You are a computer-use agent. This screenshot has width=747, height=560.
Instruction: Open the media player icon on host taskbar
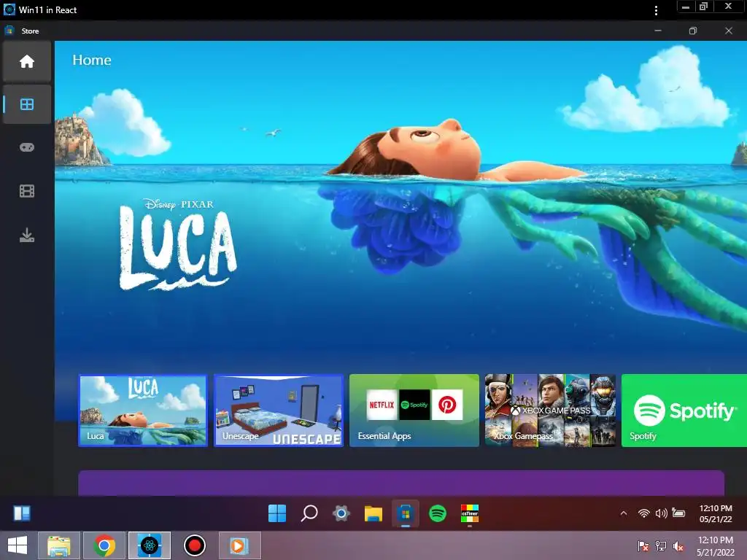(239, 545)
